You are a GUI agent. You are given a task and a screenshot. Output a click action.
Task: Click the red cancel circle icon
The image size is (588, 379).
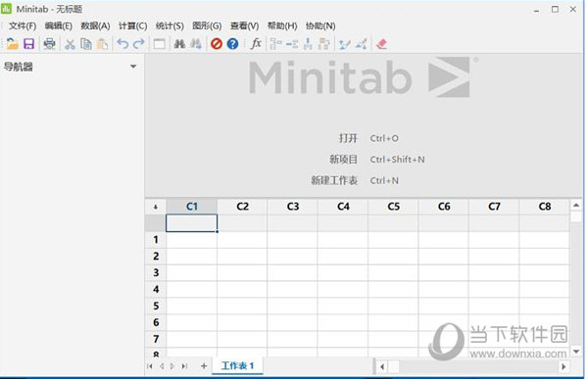(x=217, y=44)
